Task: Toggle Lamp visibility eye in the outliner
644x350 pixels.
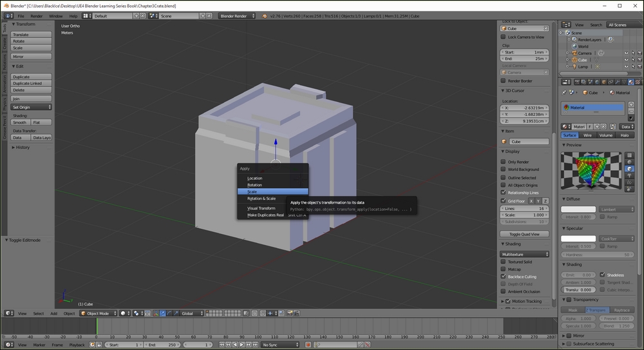Action: (627, 66)
